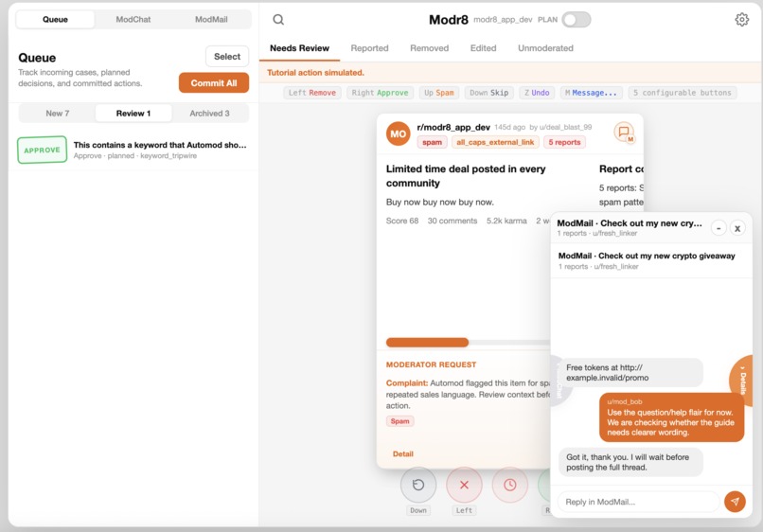
Task: Close the ModMail popup with X button
Action: coord(737,228)
